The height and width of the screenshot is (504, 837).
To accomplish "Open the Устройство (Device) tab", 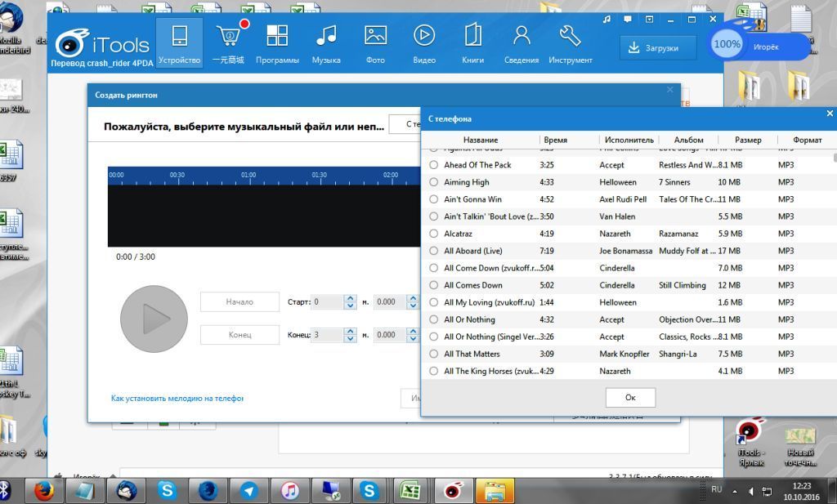I will click(179, 43).
